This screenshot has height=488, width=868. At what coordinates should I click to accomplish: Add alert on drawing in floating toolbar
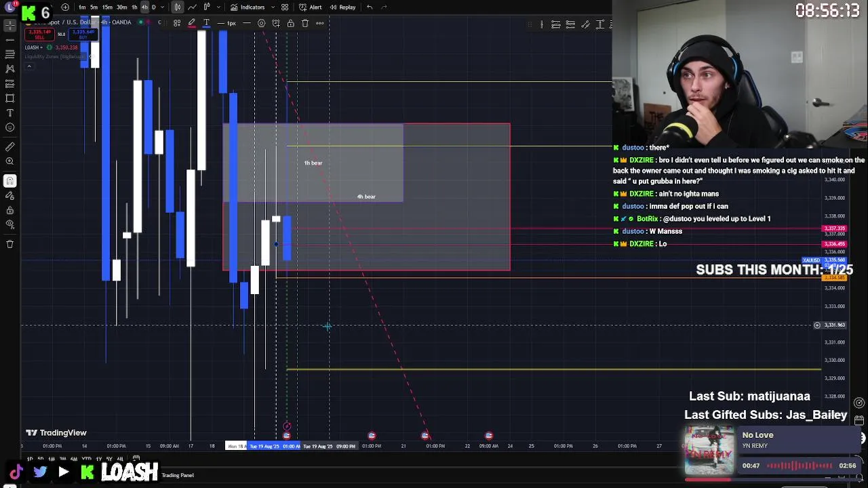pos(276,23)
